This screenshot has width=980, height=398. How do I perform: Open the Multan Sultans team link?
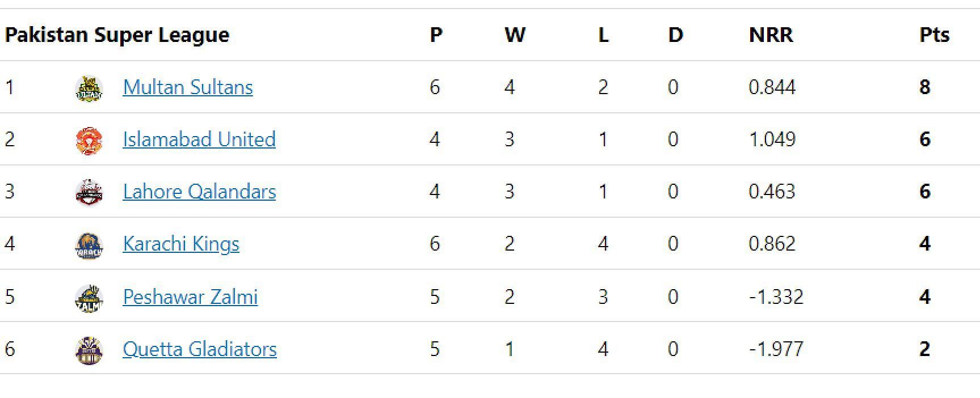tap(188, 87)
